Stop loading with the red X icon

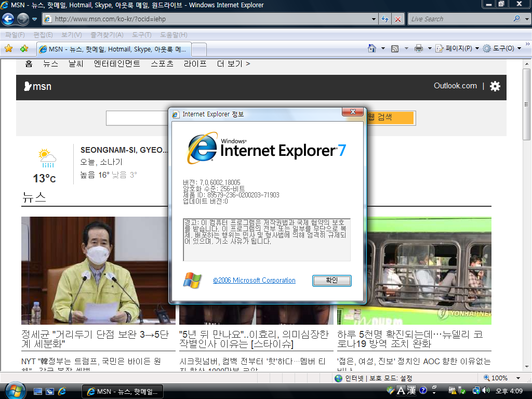[397, 19]
